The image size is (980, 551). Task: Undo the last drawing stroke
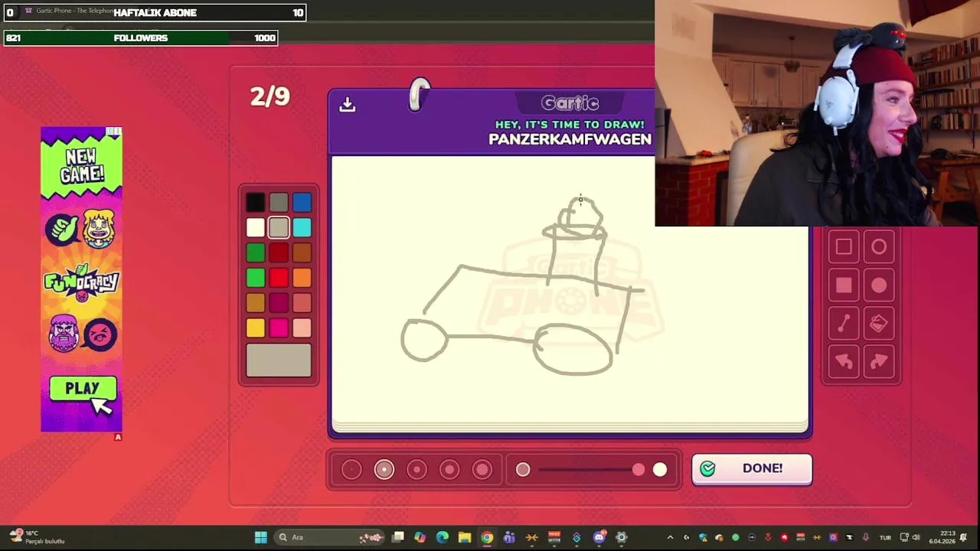(844, 361)
